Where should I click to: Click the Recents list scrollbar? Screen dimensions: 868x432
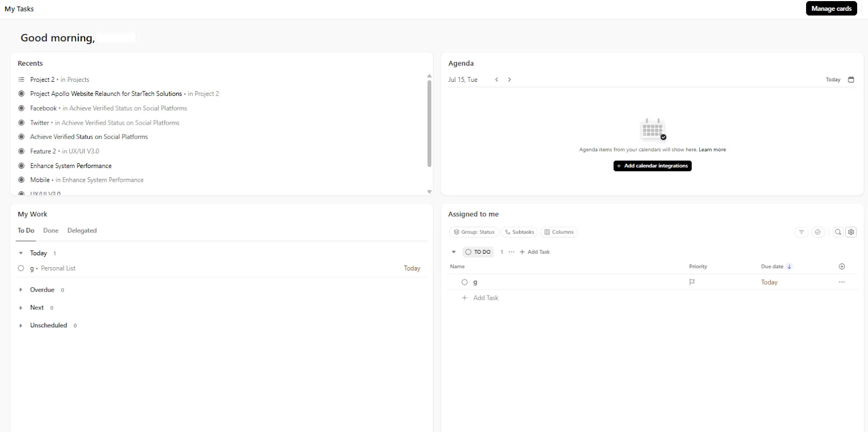[x=429, y=123]
